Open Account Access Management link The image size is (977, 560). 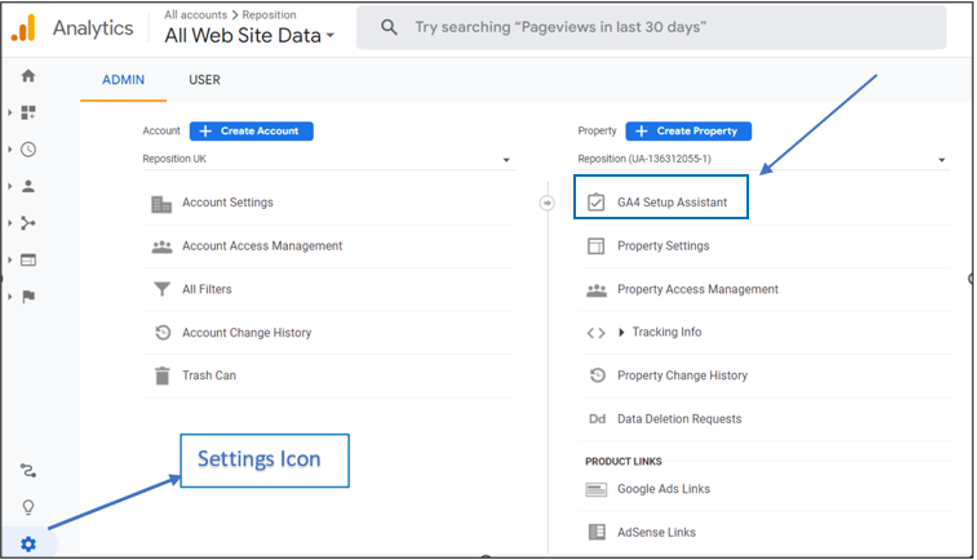pos(262,246)
